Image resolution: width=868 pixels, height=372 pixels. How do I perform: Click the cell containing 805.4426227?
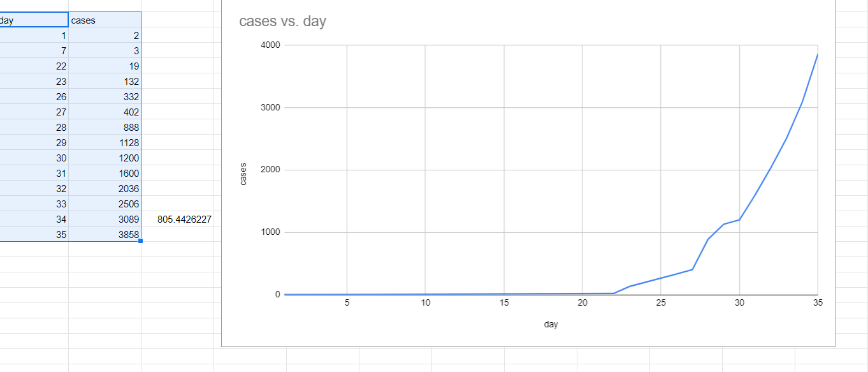pos(177,219)
